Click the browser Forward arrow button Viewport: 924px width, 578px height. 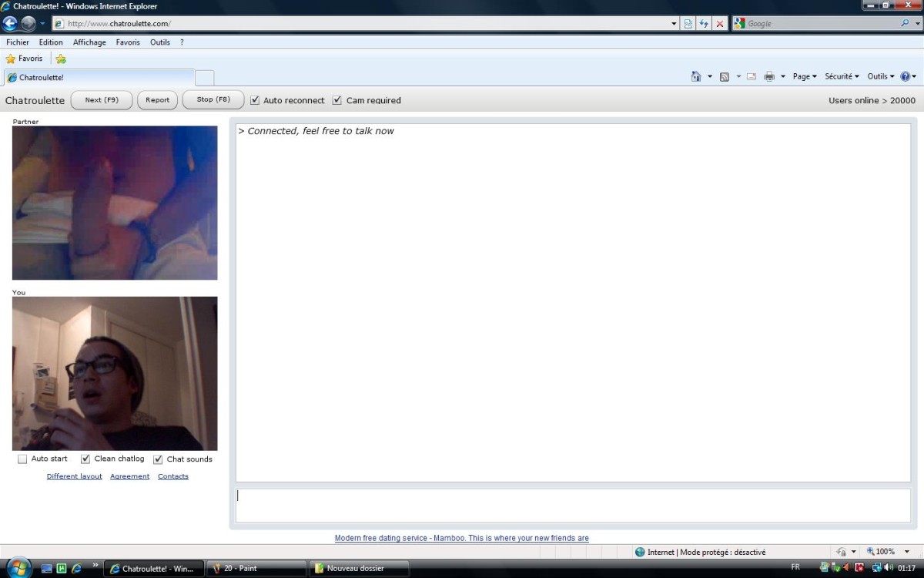pyautogui.click(x=28, y=23)
